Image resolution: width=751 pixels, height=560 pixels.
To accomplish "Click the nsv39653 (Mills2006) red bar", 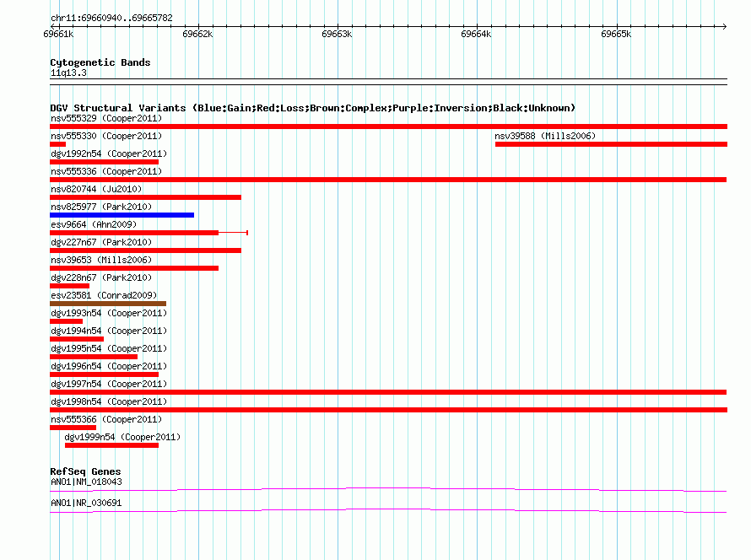I will (x=134, y=268).
